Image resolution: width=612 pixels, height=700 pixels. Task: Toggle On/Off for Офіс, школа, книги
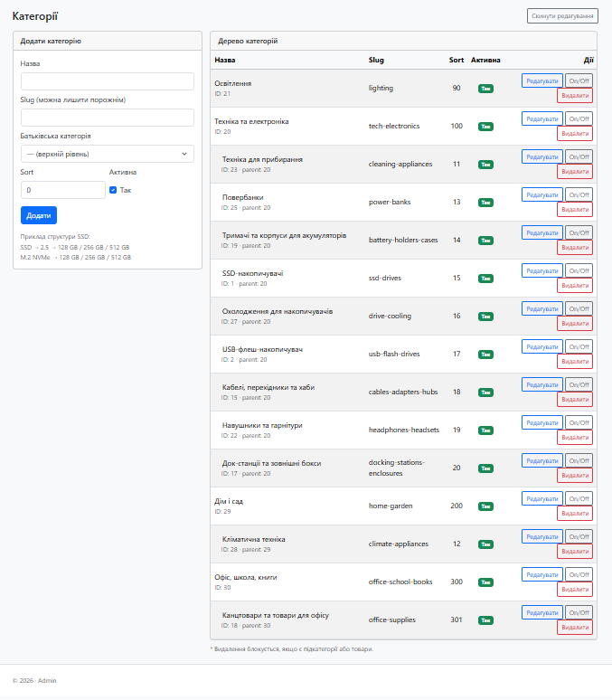(x=579, y=574)
